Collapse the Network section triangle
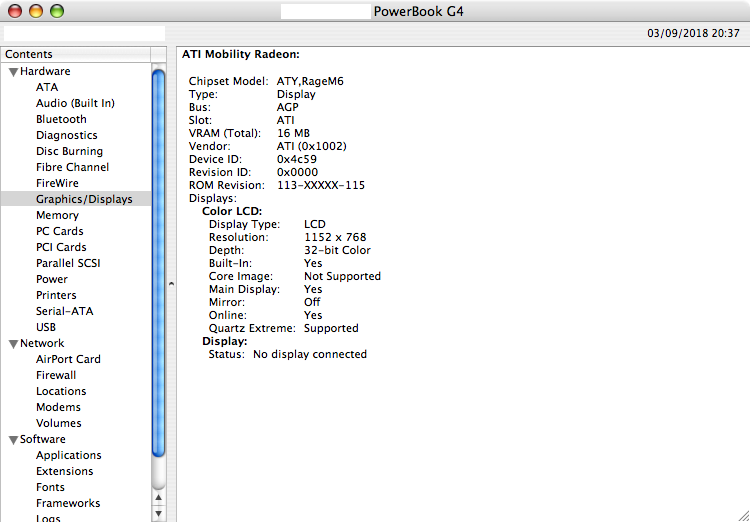 (x=14, y=344)
